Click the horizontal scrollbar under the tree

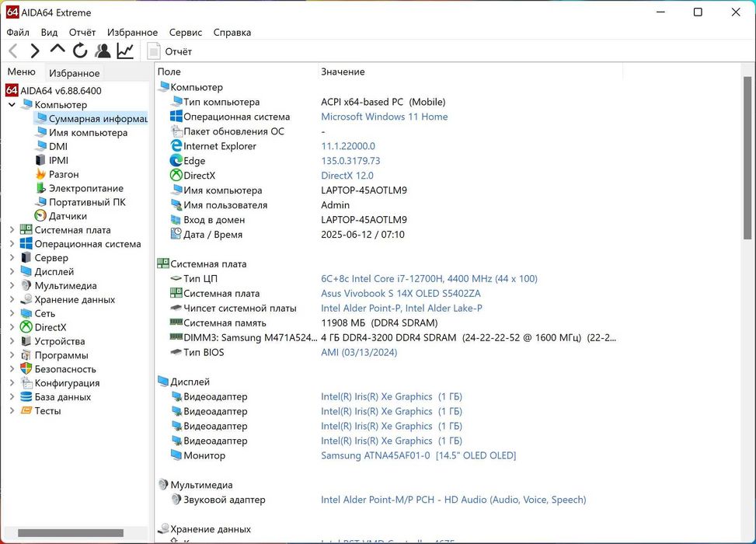coord(71,533)
